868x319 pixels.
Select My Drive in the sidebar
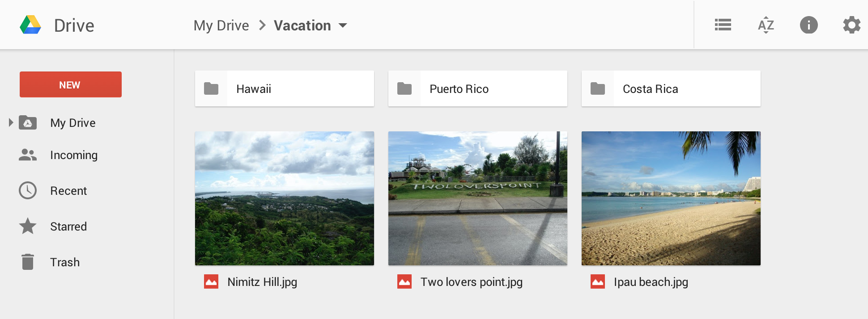click(73, 123)
